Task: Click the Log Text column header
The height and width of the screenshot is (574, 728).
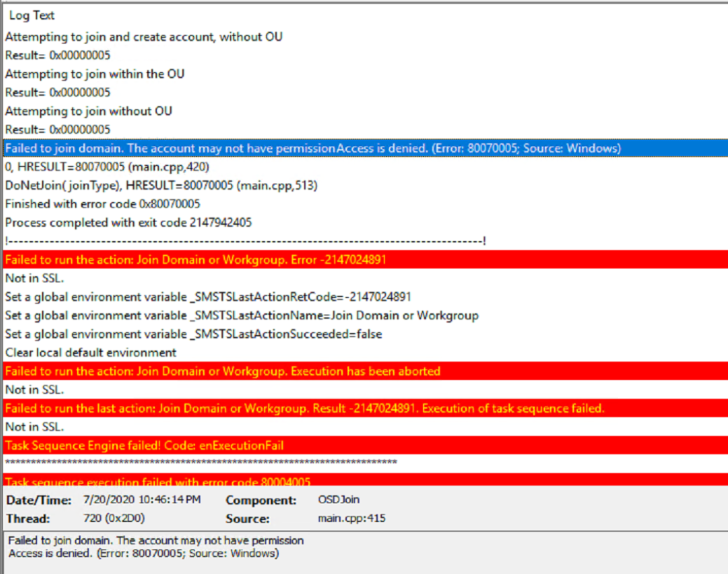Action: point(32,15)
